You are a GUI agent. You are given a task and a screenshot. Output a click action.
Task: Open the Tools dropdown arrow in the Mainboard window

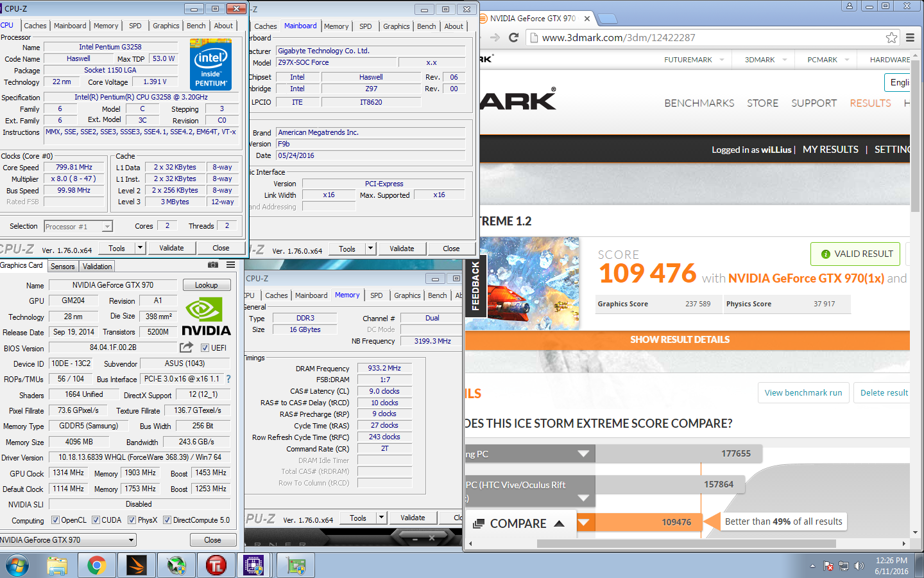370,249
